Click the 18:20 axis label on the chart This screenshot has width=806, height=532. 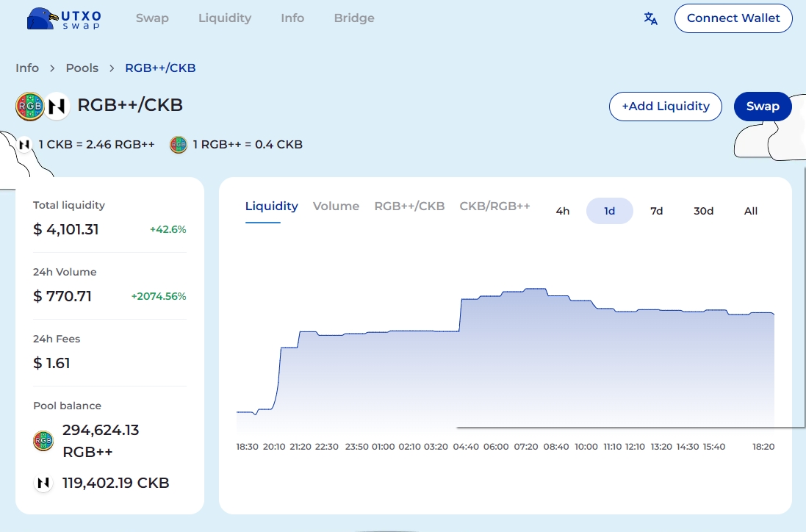763,447
